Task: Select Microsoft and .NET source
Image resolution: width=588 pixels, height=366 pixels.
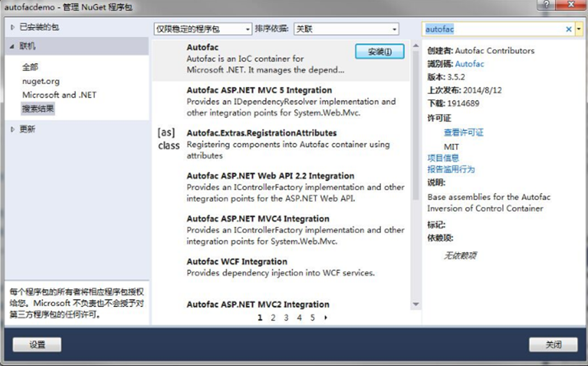Action: 59,95
